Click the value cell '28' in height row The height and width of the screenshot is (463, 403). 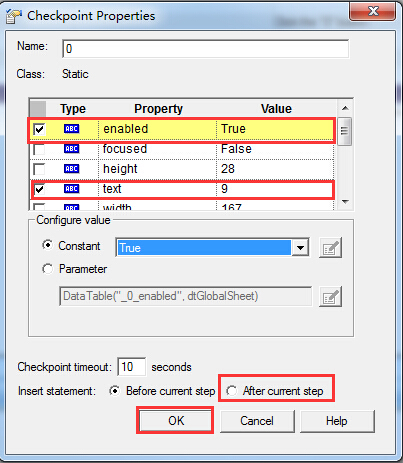click(x=275, y=169)
